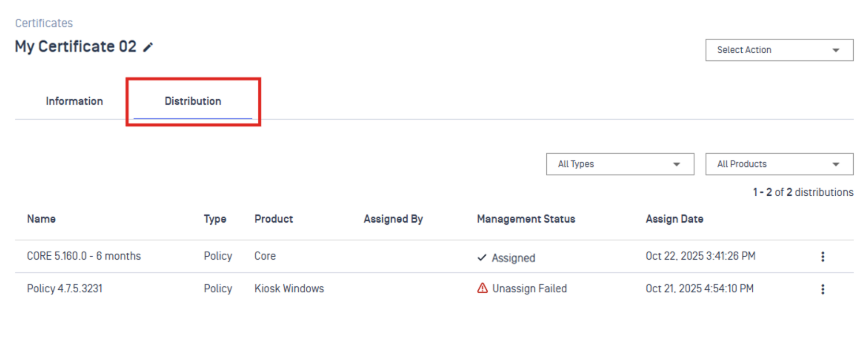Screen dimensions: 868x357
Task: Click the red warning icon for Unassign Failed
Action: click(x=482, y=288)
